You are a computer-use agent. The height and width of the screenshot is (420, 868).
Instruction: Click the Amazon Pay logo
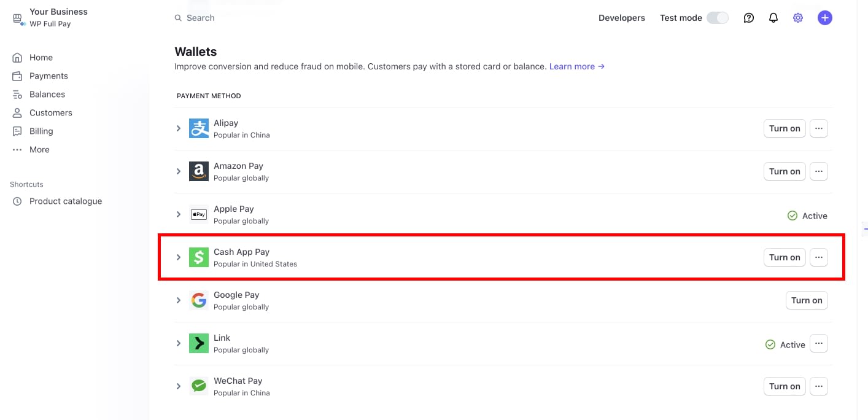point(198,171)
